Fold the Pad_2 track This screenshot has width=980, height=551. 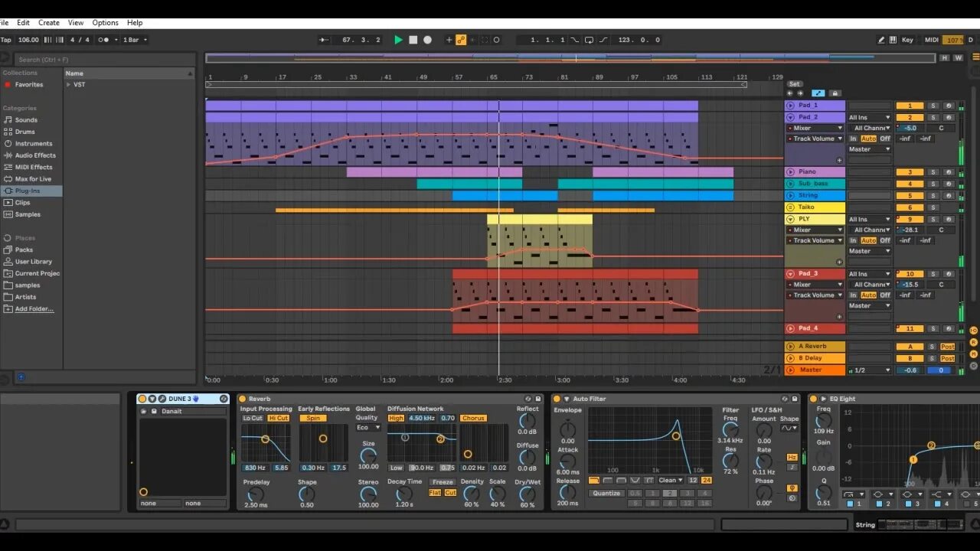tap(791, 117)
